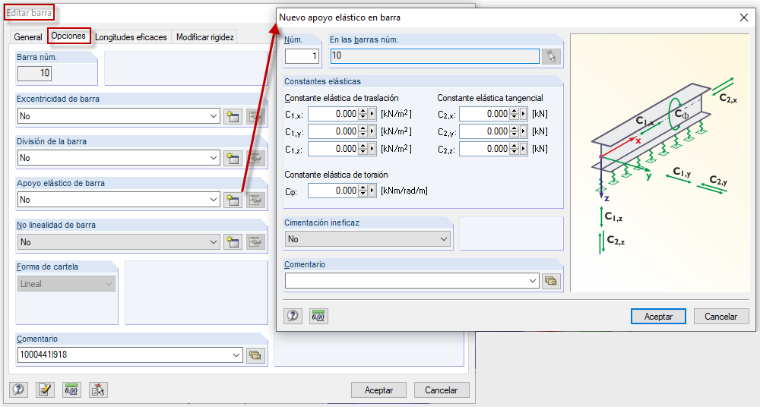Viewport: 760px width, 407px height.
Task: Open Cφ value options arrow
Action: coord(372,191)
